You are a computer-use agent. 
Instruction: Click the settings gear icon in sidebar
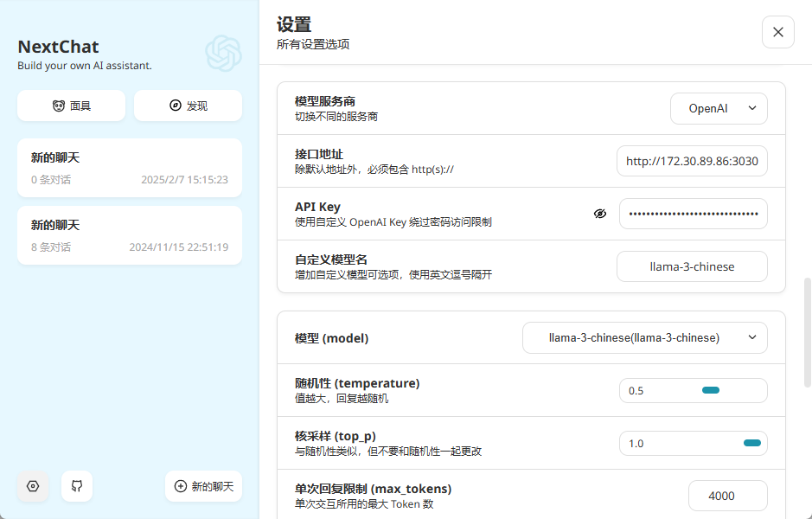point(33,486)
